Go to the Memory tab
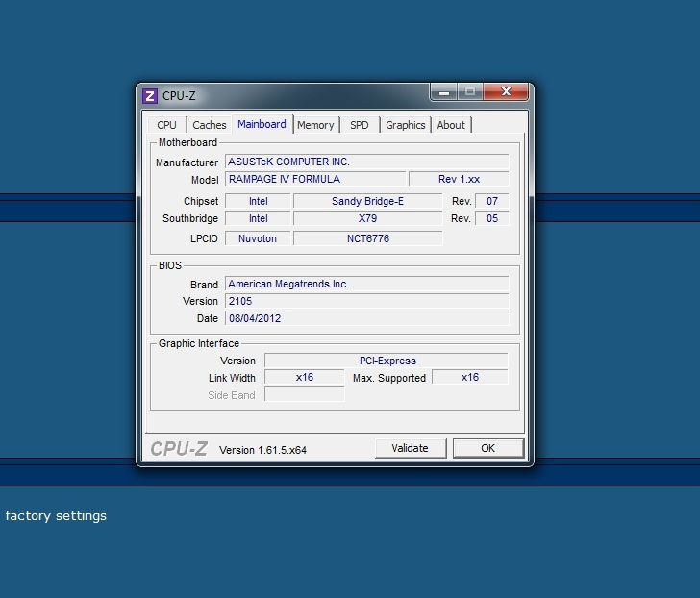The height and width of the screenshot is (598, 700). (315, 125)
